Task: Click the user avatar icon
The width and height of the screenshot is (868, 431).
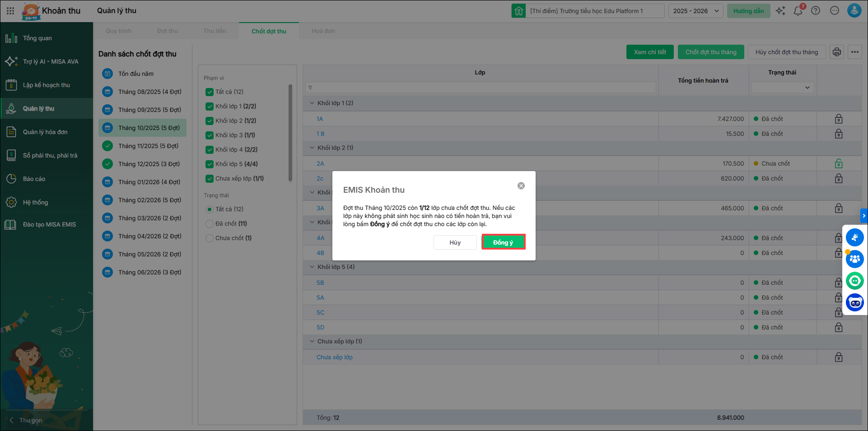Action: pyautogui.click(x=854, y=11)
